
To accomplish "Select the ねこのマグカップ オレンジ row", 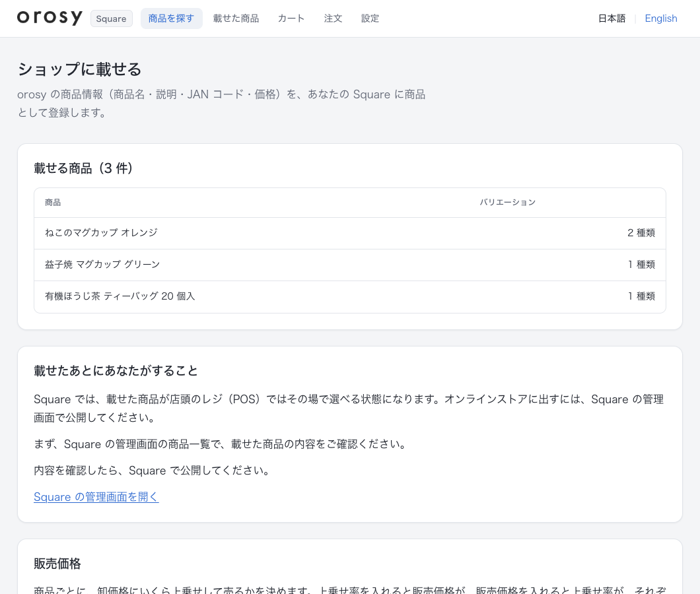I will [x=350, y=233].
